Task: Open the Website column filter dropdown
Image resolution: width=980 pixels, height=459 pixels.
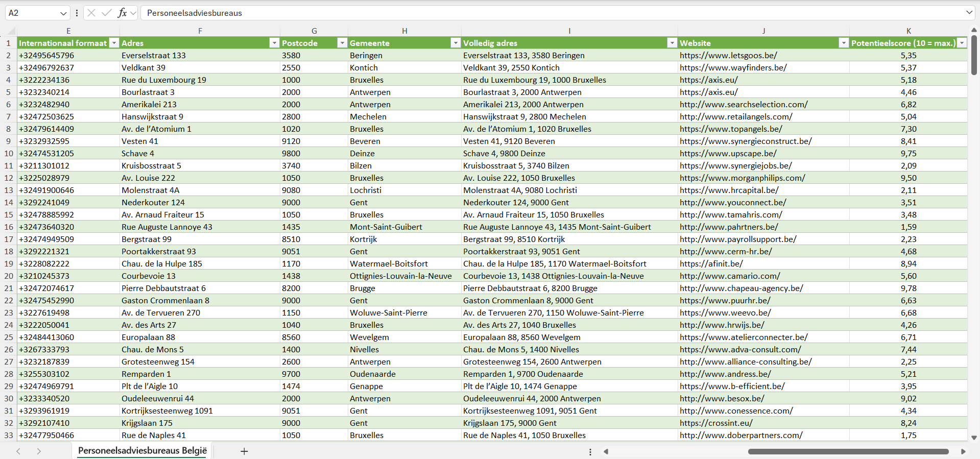Action: pyautogui.click(x=844, y=43)
